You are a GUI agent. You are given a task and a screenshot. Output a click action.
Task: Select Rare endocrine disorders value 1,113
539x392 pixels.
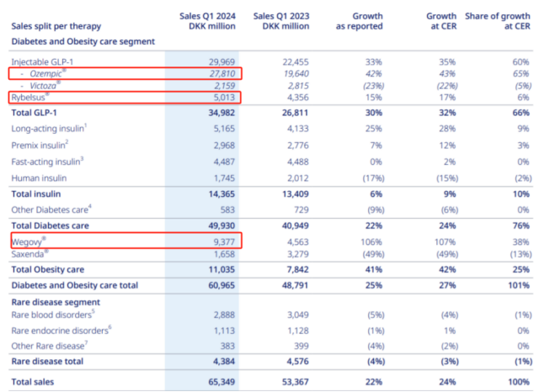pyautogui.click(x=224, y=331)
